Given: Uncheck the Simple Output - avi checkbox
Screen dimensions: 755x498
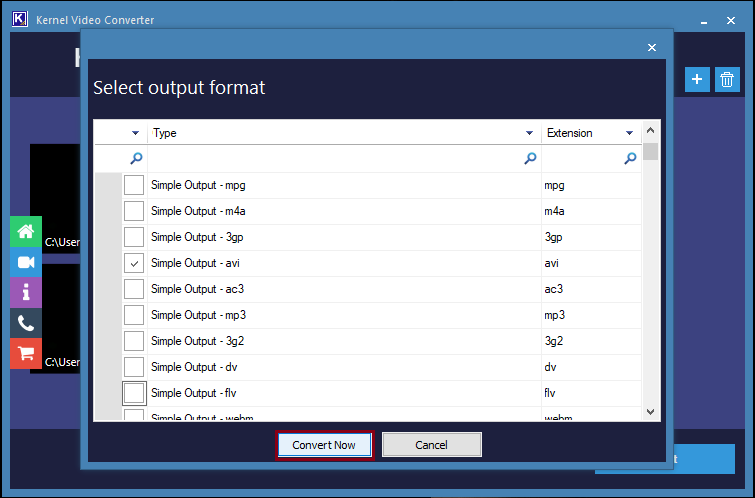Looking at the screenshot, I should 134,263.
